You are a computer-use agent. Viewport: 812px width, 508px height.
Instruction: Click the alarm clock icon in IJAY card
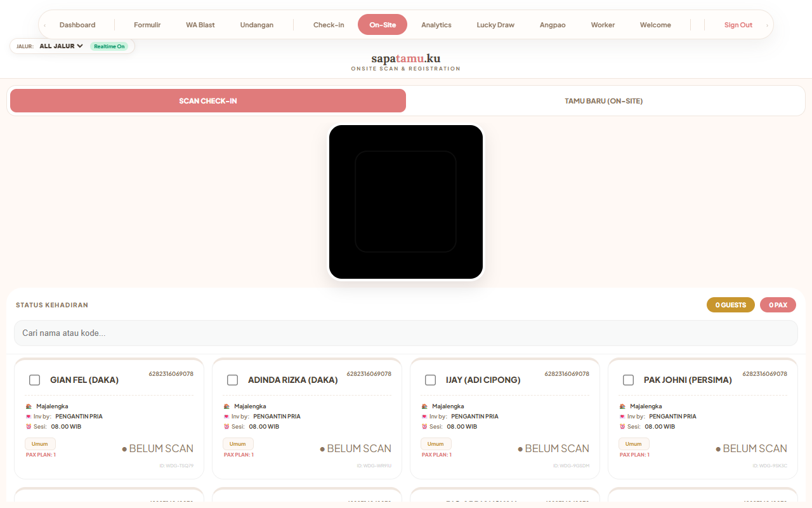coord(424,427)
